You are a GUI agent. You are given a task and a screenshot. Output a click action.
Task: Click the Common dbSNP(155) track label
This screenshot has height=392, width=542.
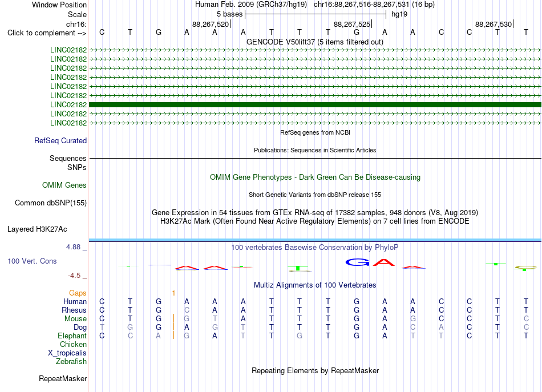(51, 203)
